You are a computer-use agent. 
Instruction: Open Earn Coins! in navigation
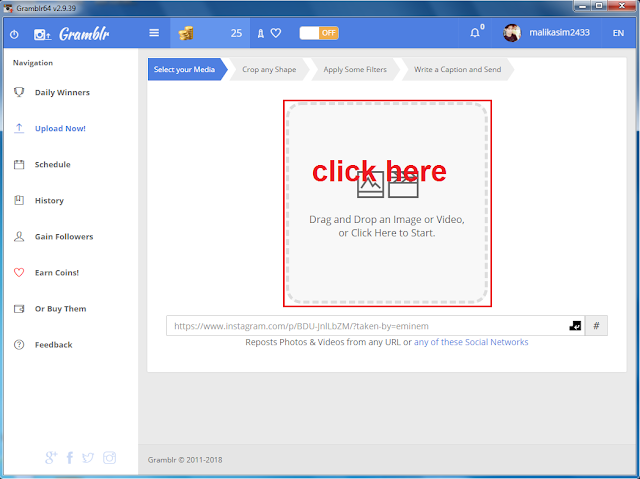click(x=57, y=273)
